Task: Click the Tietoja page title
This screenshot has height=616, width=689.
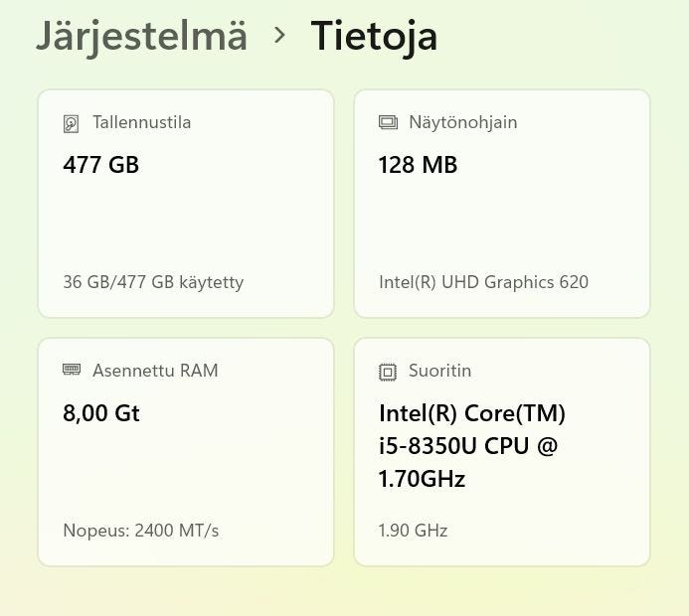Action: [x=374, y=36]
